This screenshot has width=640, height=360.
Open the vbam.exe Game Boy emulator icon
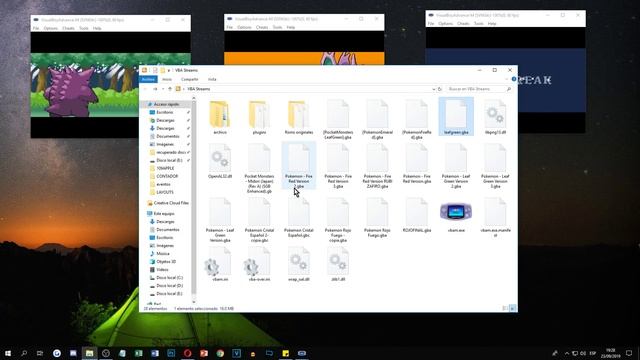pyautogui.click(x=456, y=212)
